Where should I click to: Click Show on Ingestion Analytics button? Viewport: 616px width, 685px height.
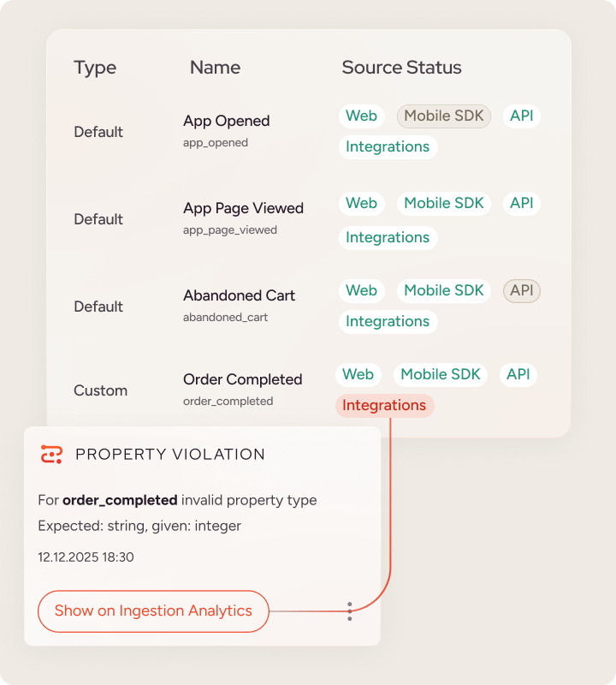(x=153, y=611)
